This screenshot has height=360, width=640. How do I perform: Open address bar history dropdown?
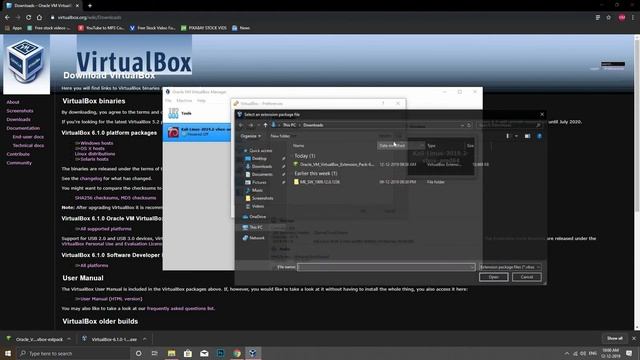(462, 125)
